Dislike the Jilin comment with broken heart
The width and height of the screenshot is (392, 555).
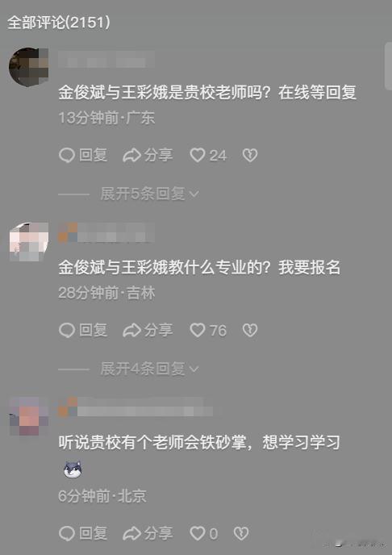pyautogui.click(x=250, y=330)
